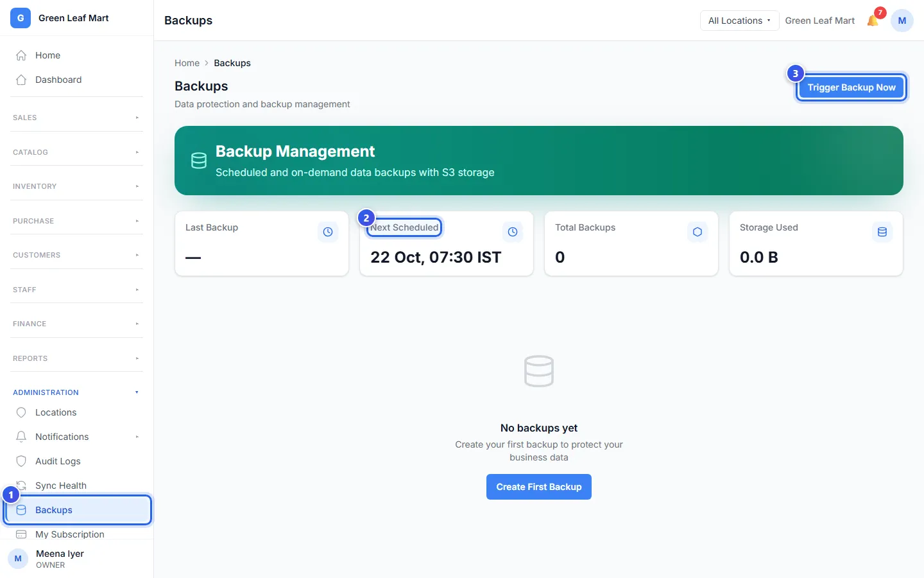The height and width of the screenshot is (578, 924).
Task: Click the Green Leaf Mart G logo
Action: (21, 18)
